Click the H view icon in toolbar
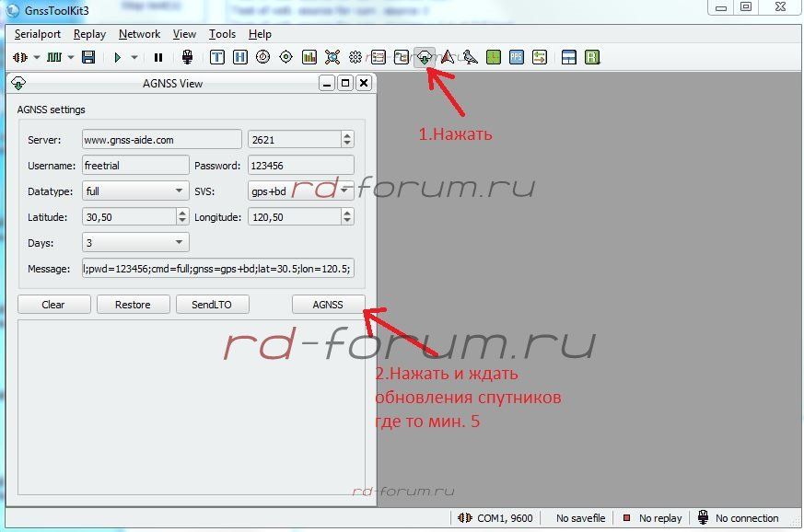 coord(240,57)
